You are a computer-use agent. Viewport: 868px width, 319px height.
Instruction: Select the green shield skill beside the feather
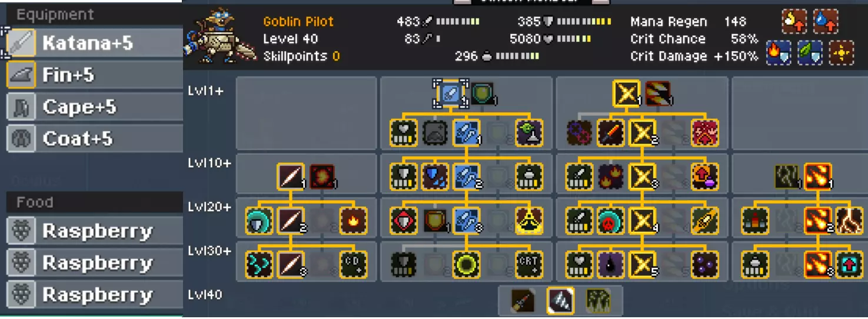[x=482, y=94]
